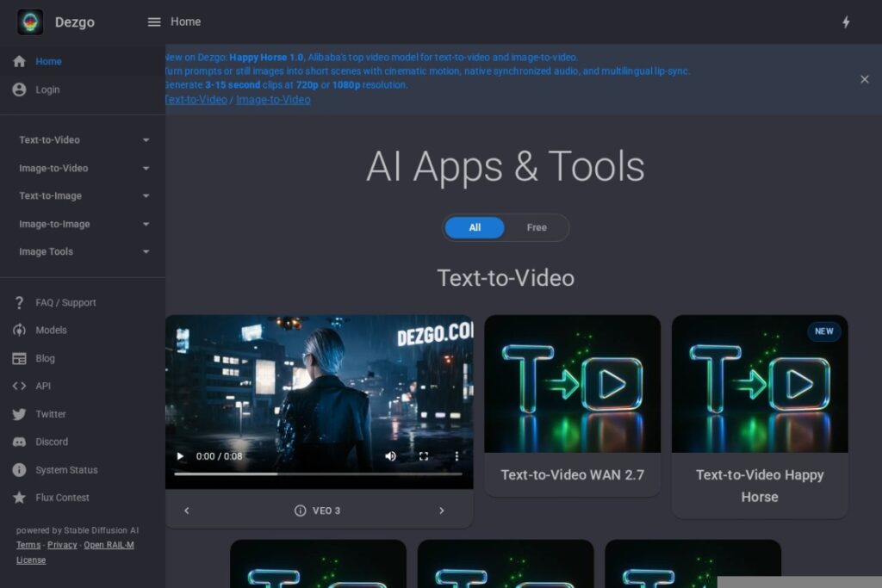The image size is (882, 588).
Task: Show the previous carousel video
Action: [187, 511]
